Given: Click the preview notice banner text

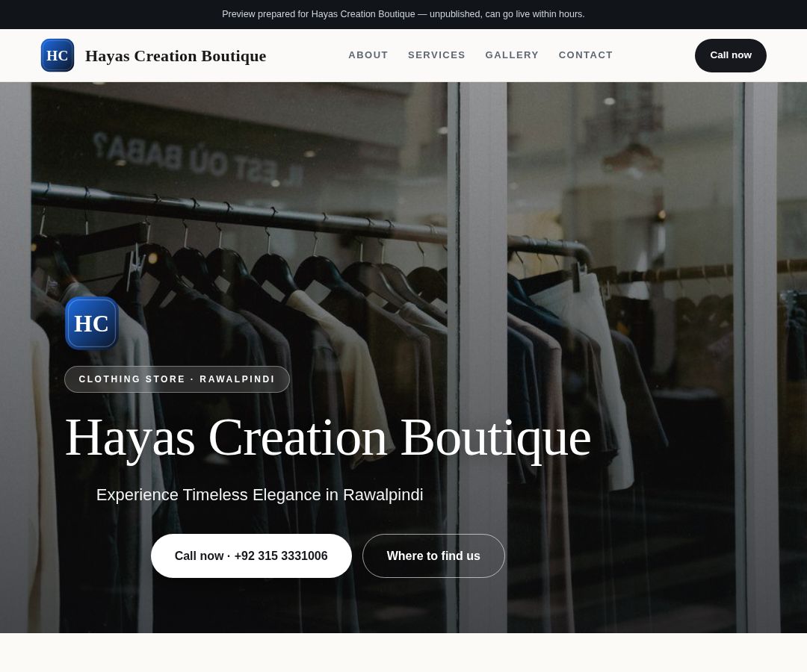Looking at the screenshot, I should pos(403,14).
